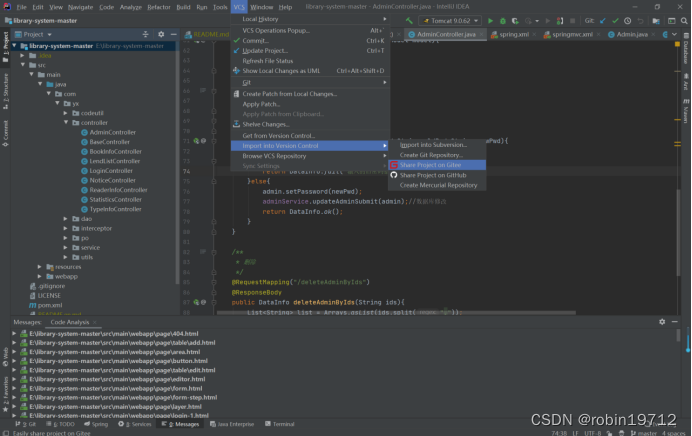Image resolution: width=692 pixels, height=436 pixels.
Task: Open the Database sidebar tool window
Action: pyautogui.click(x=686, y=49)
